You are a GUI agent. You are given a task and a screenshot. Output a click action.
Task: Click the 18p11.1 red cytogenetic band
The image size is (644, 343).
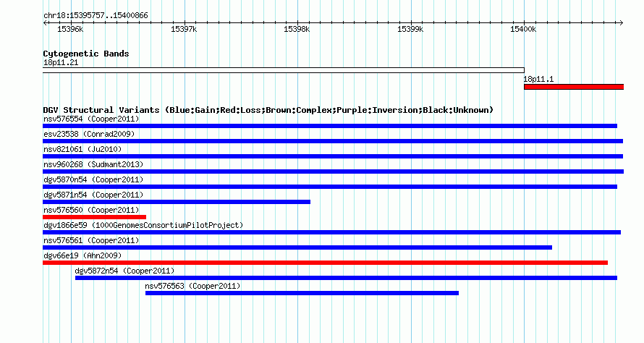pos(574,87)
